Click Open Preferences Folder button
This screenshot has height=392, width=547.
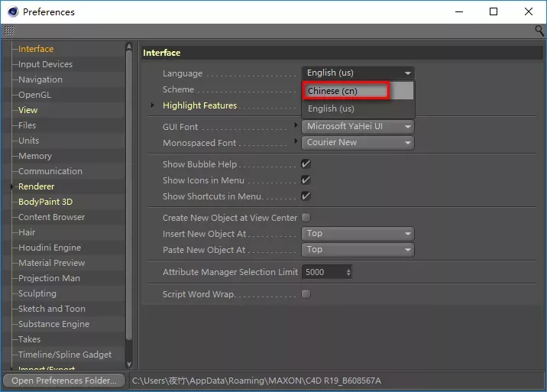point(64,381)
